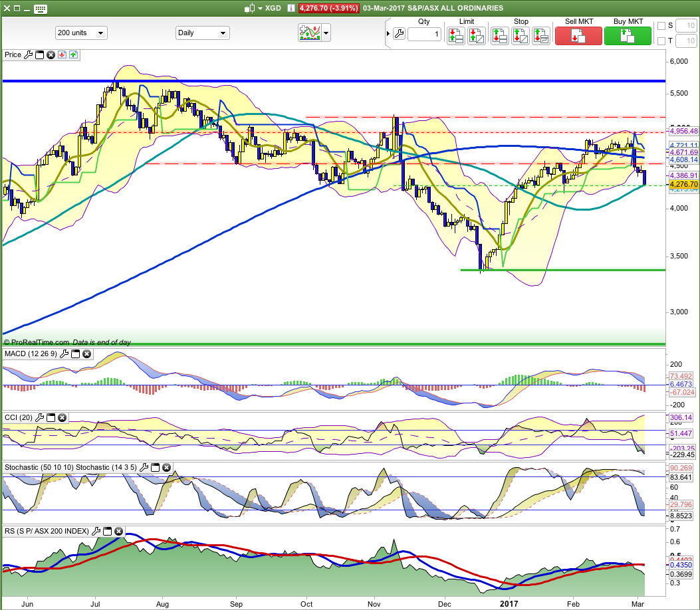Click the MACD (12 26 9) label
This screenshot has height=610, width=700.
pos(31,354)
